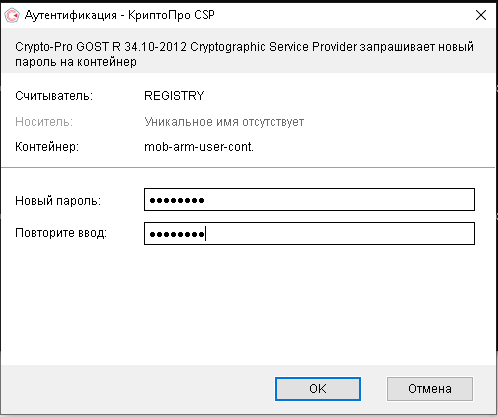Viewport: 498px width, 417px height.
Task: Click the greyed Носитель label
Action: (44, 122)
